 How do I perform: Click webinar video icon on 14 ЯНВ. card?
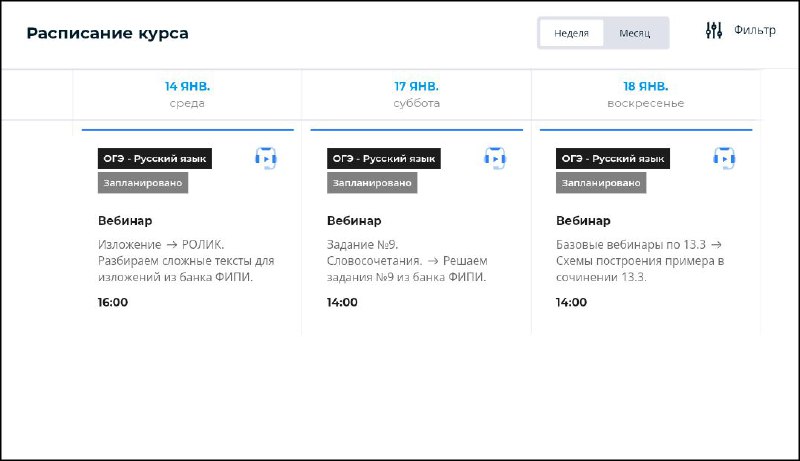pyautogui.click(x=266, y=157)
